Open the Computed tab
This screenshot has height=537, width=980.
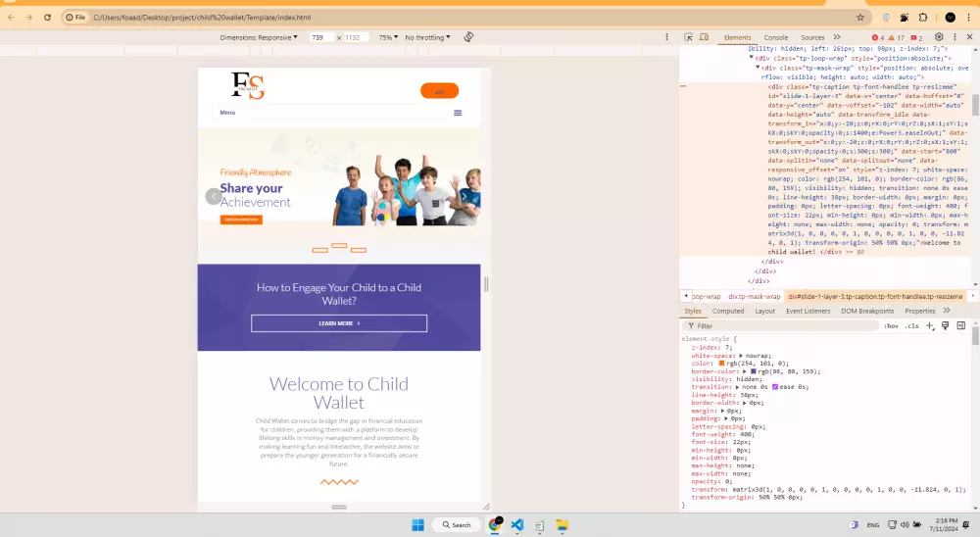[728, 311]
